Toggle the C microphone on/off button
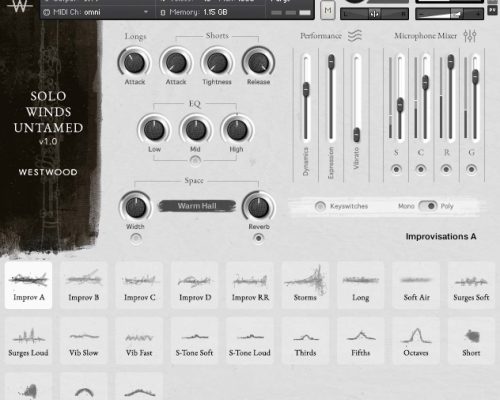The height and width of the screenshot is (400, 500). point(421,169)
